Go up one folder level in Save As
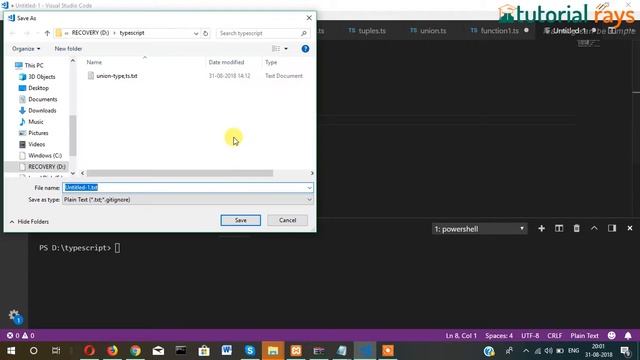This screenshot has height=360, width=640. (47, 33)
